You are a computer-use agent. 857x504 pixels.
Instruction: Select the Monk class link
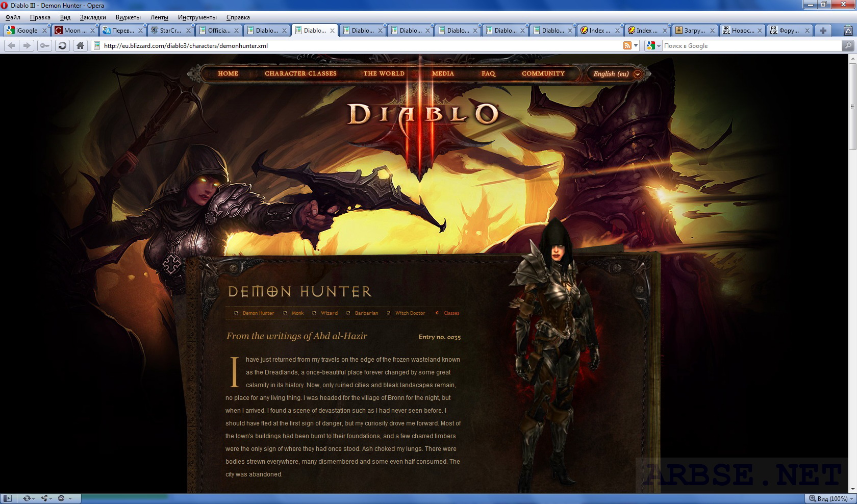coord(297,313)
